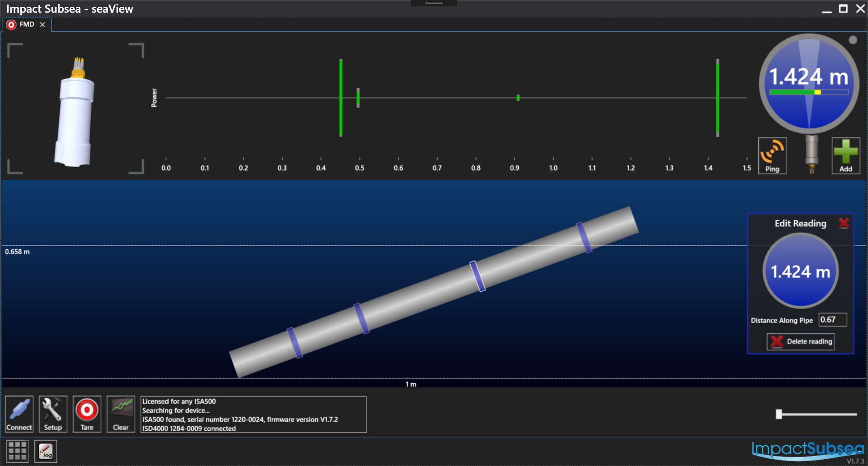Switch to the FMD tab
Viewport: 868px width, 466px height.
(x=27, y=24)
